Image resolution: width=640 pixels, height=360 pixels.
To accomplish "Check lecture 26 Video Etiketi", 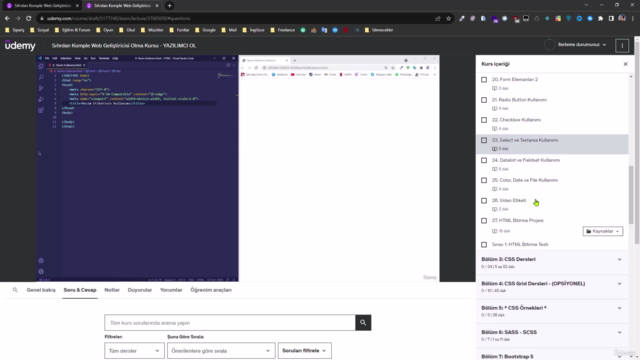I will tap(484, 200).
